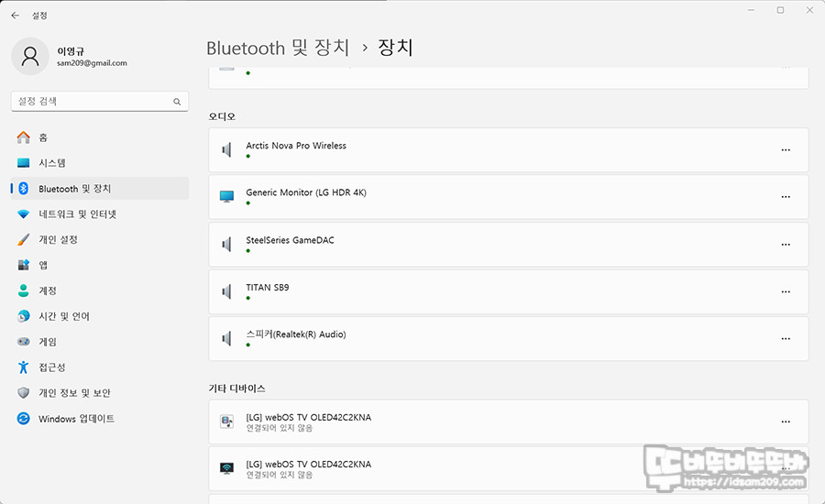Screen dimensions: 825x504
Task: Open more options for first webOS TV entry
Action: pos(786,422)
